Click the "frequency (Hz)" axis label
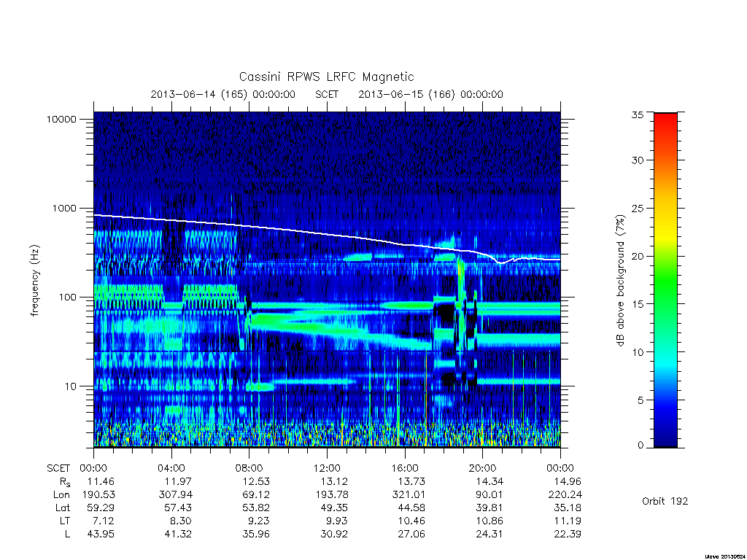The height and width of the screenshot is (560, 747). [x=35, y=281]
